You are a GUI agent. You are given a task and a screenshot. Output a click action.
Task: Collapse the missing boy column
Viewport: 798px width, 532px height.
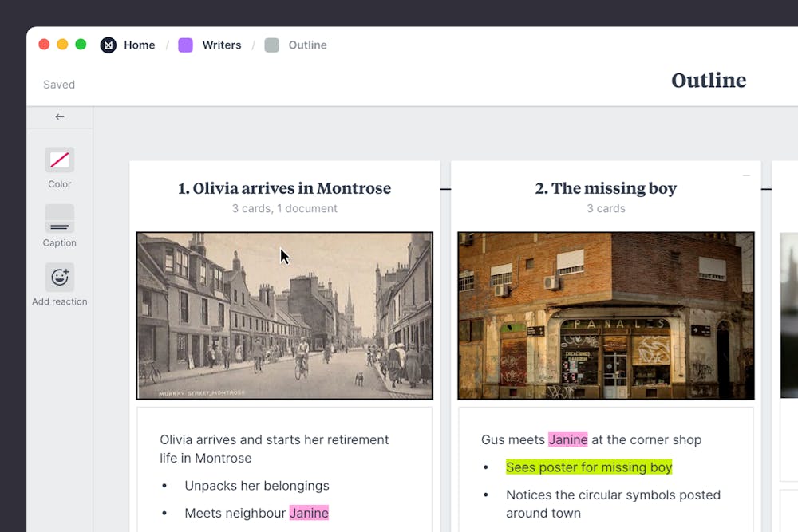coord(746,175)
